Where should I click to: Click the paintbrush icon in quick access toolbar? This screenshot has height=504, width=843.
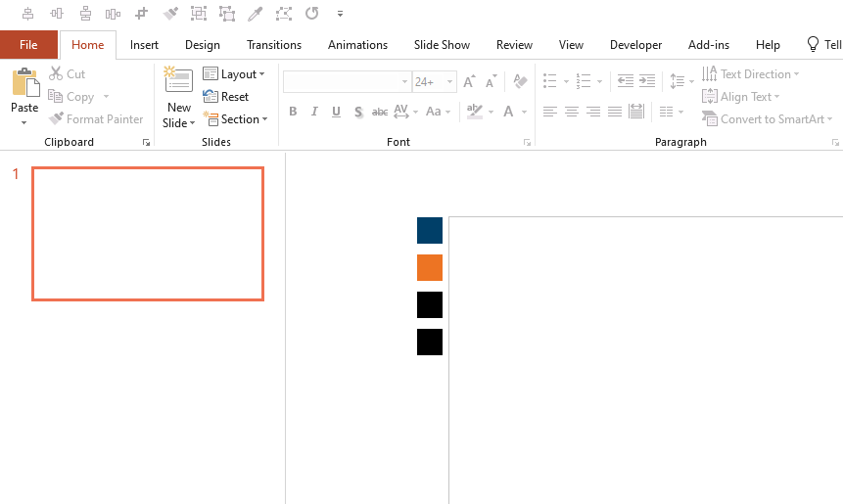click(170, 14)
